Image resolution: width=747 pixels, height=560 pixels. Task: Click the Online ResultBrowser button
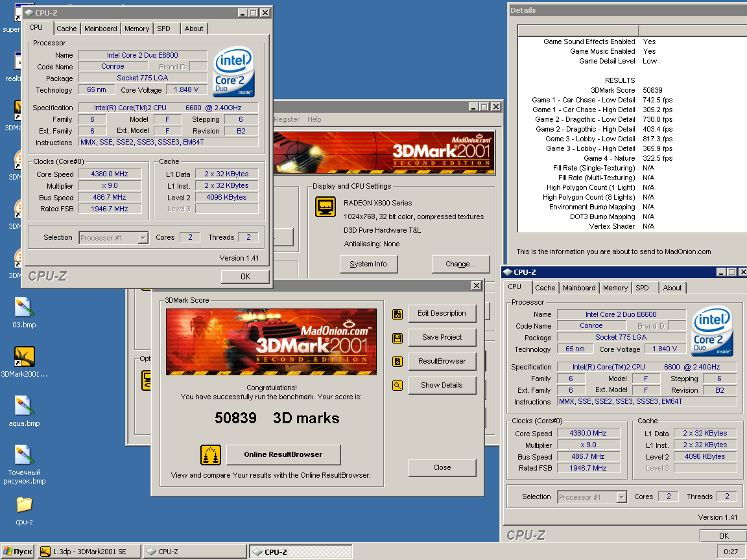tap(283, 455)
